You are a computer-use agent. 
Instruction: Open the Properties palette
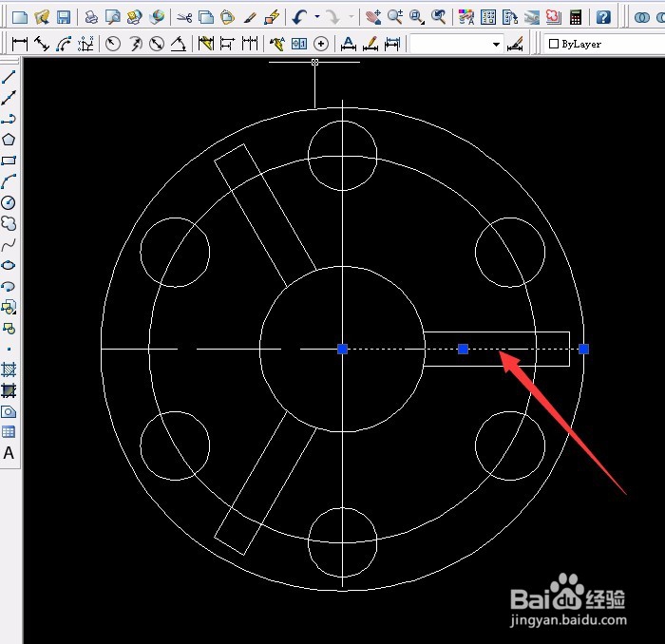click(466, 17)
